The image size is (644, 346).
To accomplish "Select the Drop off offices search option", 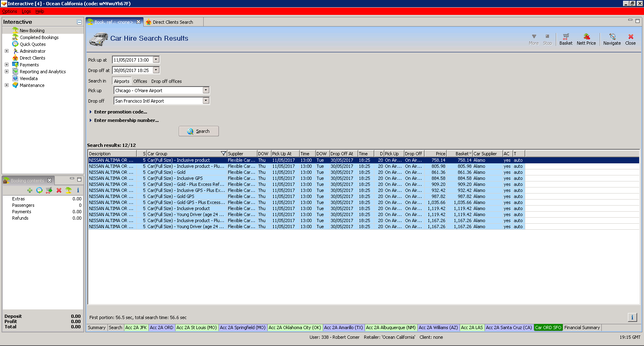I will [x=166, y=81].
